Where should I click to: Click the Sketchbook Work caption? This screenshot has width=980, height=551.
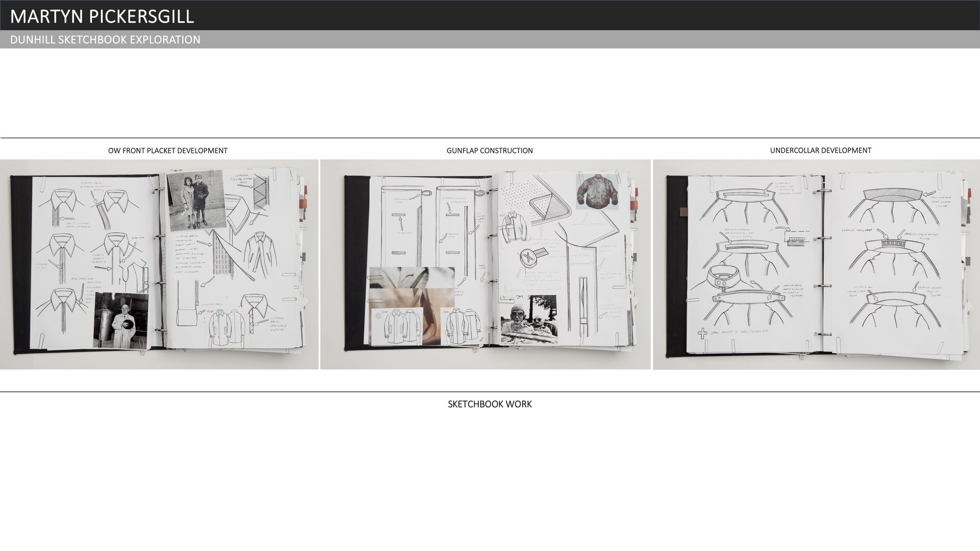pos(489,404)
